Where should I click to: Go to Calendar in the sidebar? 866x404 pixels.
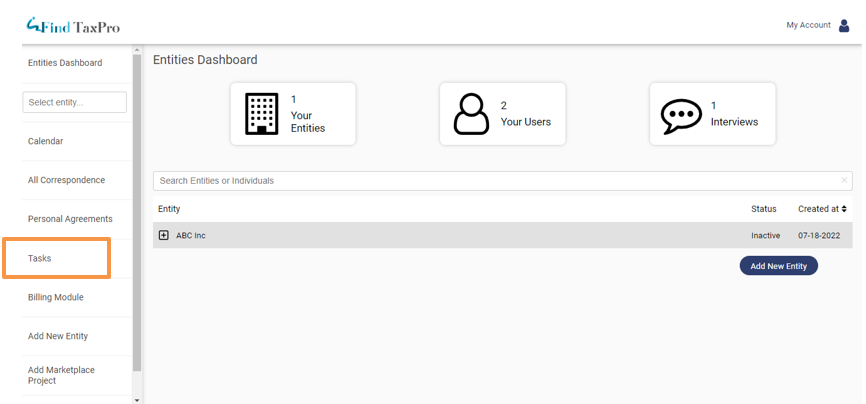(x=45, y=141)
